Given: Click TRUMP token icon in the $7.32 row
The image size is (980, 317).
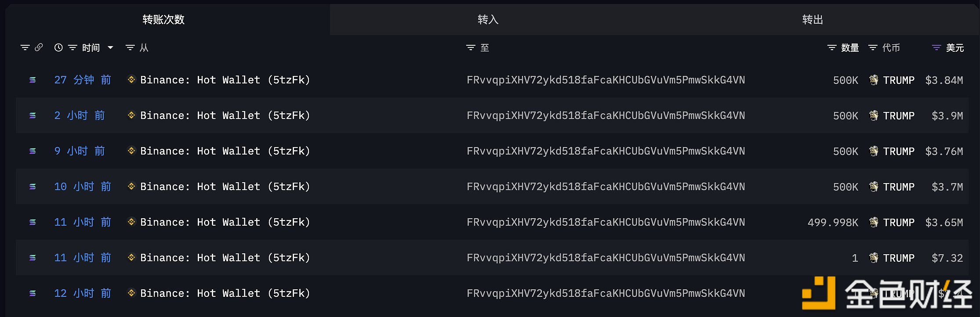Looking at the screenshot, I should point(874,258).
